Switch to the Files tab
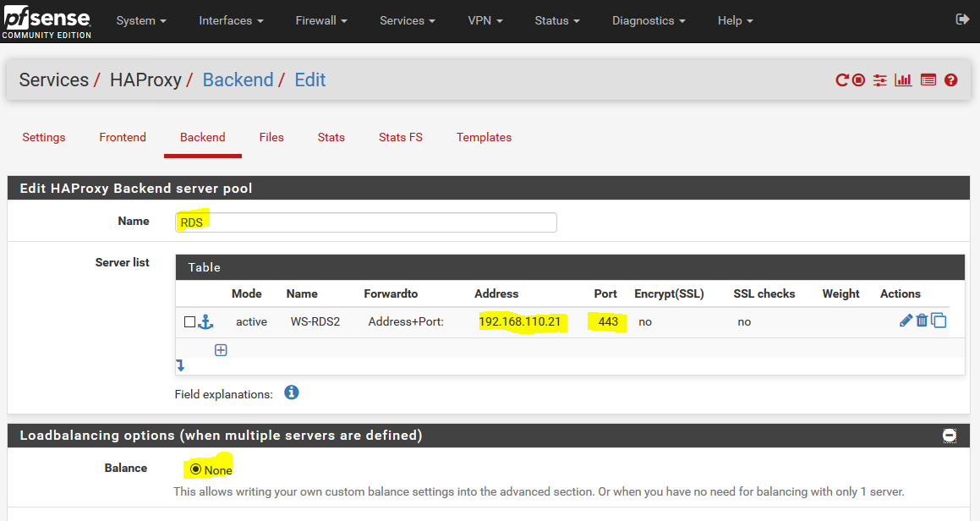The width and height of the screenshot is (980, 521). [x=271, y=137]
